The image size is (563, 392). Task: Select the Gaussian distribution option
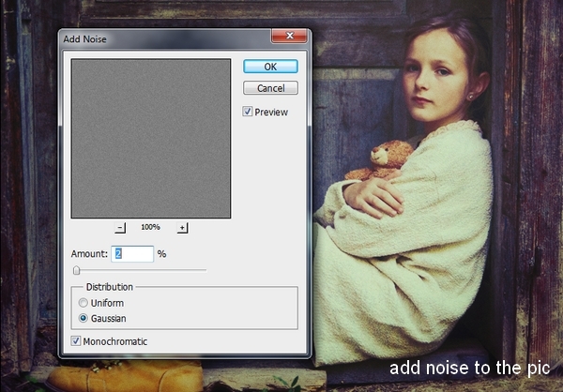point(84,318)
